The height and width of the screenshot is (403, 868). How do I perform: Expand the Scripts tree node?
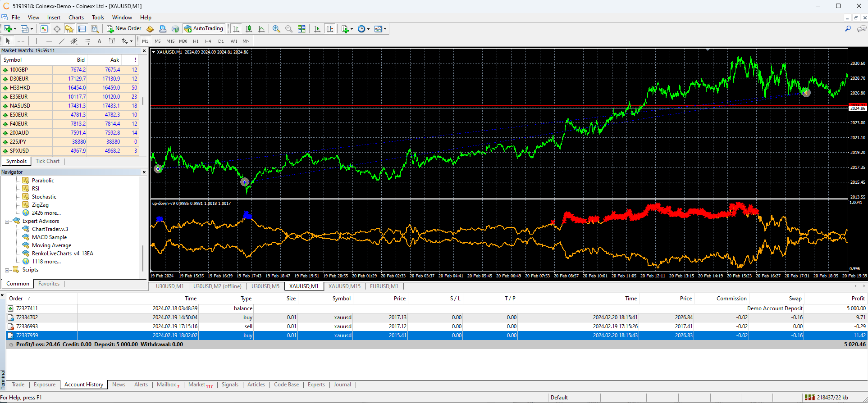7,270
